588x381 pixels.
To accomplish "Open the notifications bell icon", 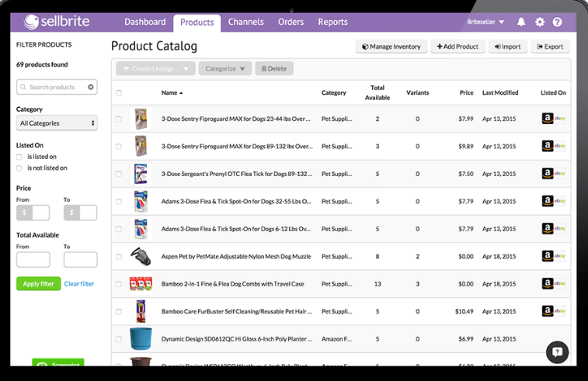I will 521,23.
